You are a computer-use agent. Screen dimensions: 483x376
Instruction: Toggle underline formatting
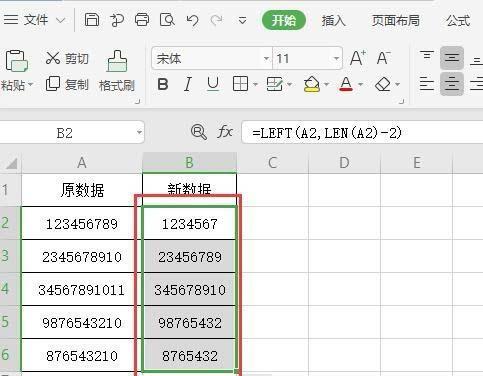(x=213, y=84)
